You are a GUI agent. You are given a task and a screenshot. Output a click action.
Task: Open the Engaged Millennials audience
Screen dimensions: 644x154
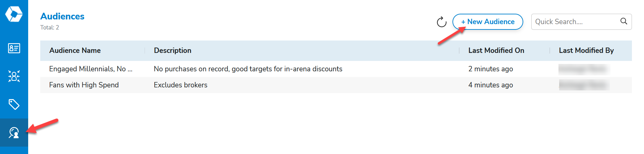click(x=91, y=69)
